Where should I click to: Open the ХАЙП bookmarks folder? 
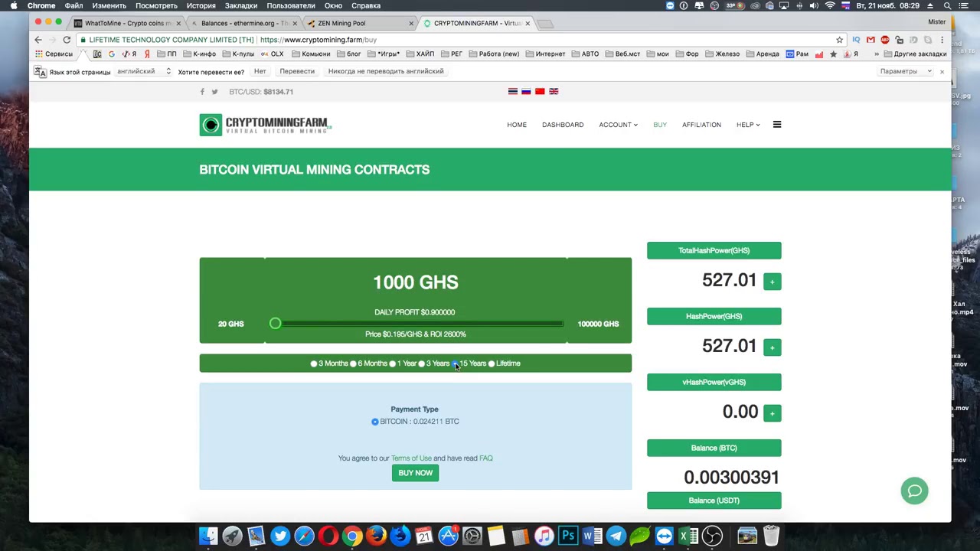coord(420,54)
